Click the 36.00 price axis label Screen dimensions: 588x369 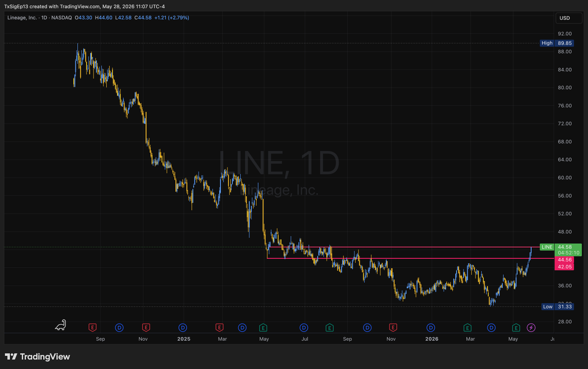click(564, 286)
